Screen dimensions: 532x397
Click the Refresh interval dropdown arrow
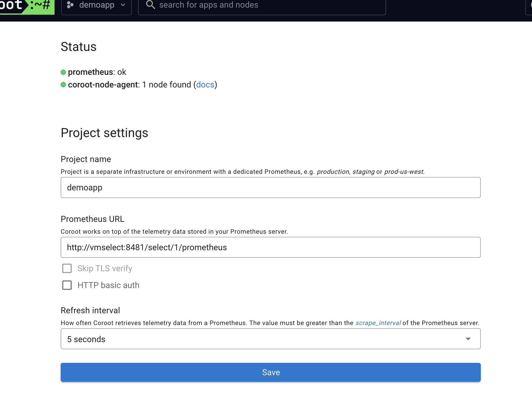pyautogui.click(x=468, y=339)
